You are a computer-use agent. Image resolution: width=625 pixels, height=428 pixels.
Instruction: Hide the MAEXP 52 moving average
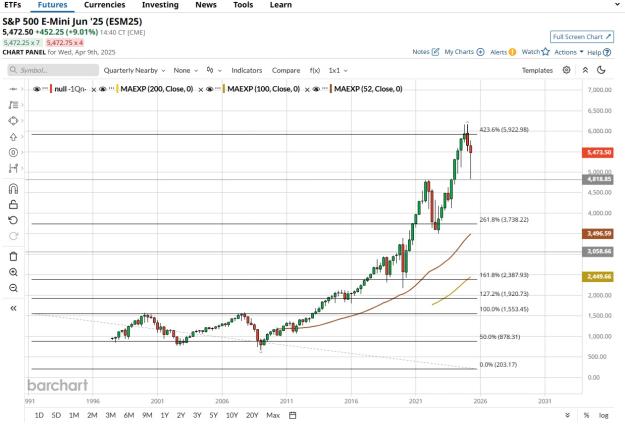pyautogui.click(x=316, y=89)
